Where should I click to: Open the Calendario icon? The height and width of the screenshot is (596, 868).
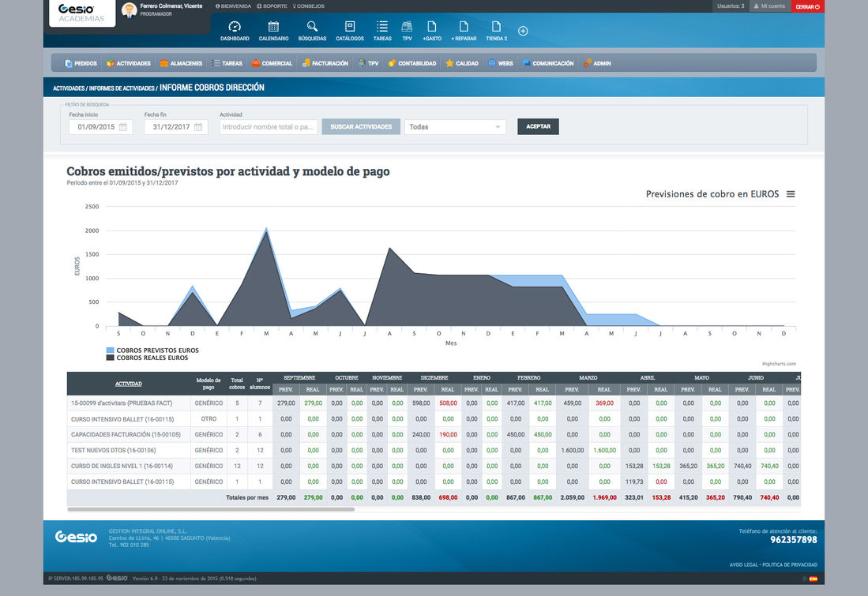point(273,27)
